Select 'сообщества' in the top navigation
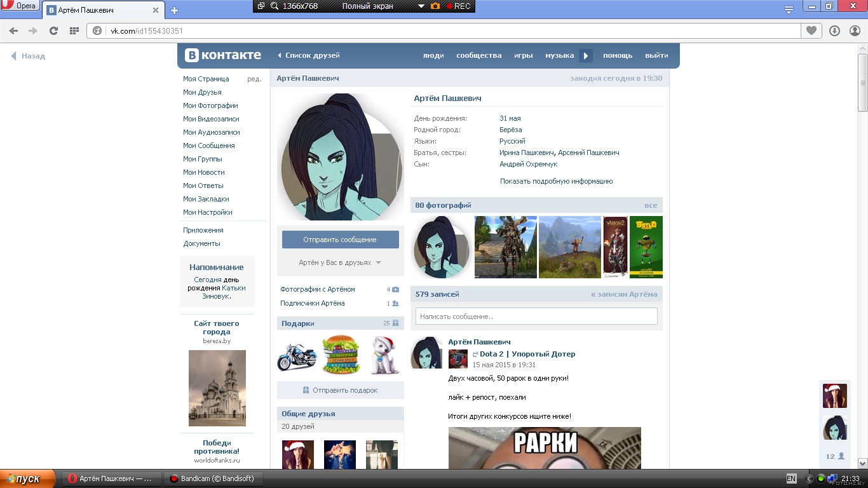Image resolution: width=868 pixels, height=488 pixels. 478,55
